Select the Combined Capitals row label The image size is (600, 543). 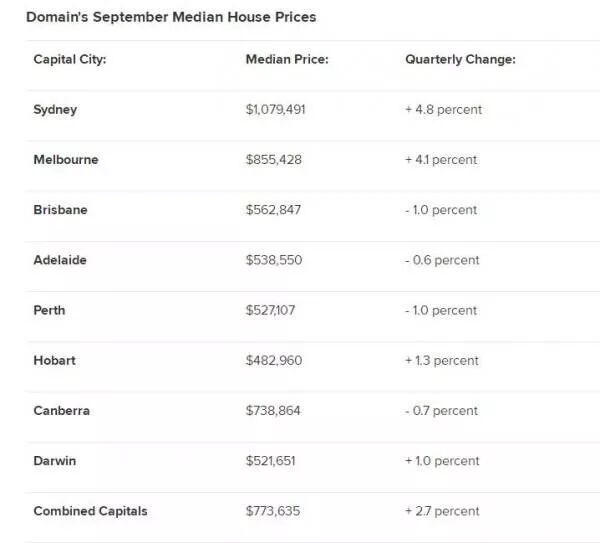click(90, 511)
